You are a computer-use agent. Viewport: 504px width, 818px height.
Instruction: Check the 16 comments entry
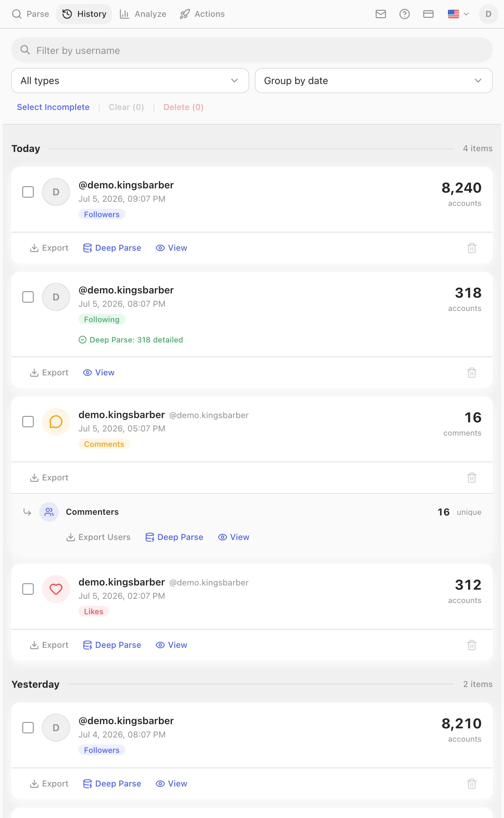28,422
